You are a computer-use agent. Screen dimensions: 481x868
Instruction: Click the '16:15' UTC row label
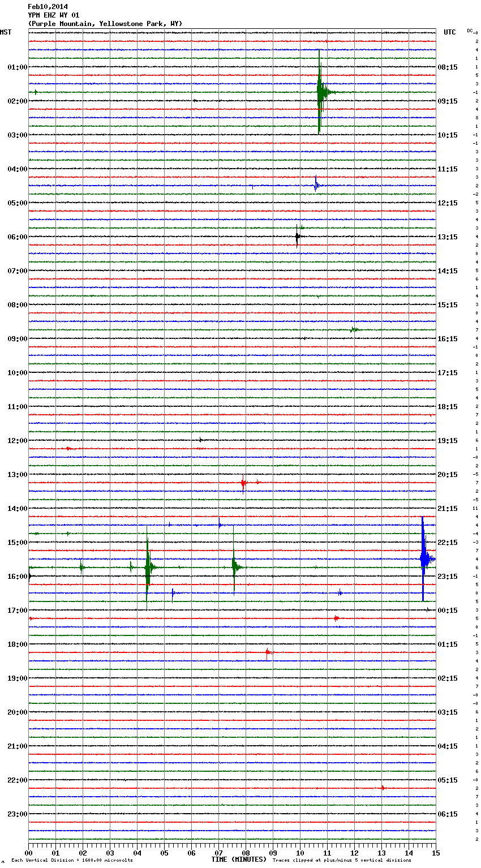(x=448, y=339)
